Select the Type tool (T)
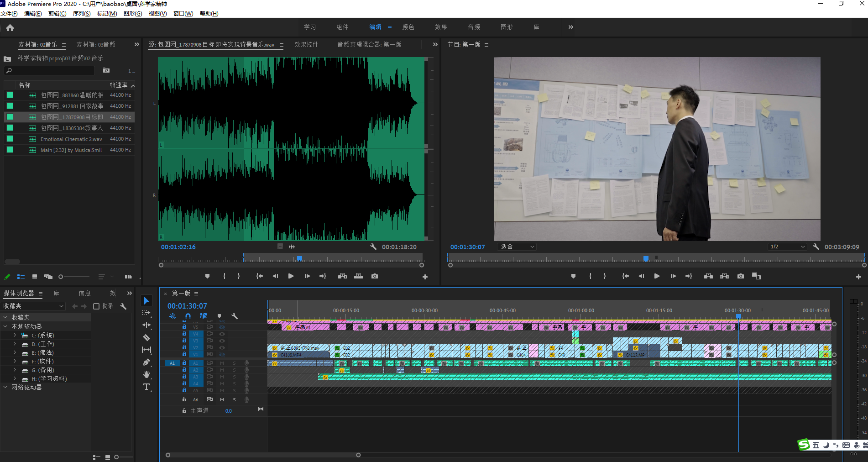The height and width of the screenshot is (462, 868). pos(146,387)
